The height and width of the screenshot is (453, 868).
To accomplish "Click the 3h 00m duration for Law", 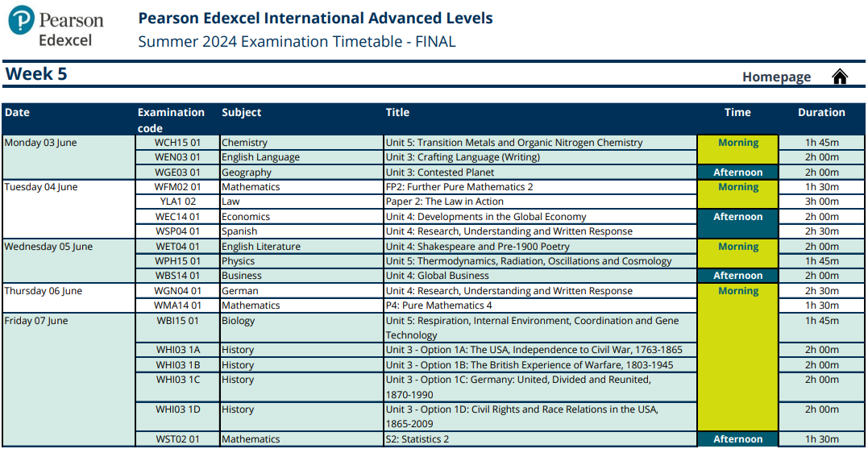I will click(x=821, y=202).
